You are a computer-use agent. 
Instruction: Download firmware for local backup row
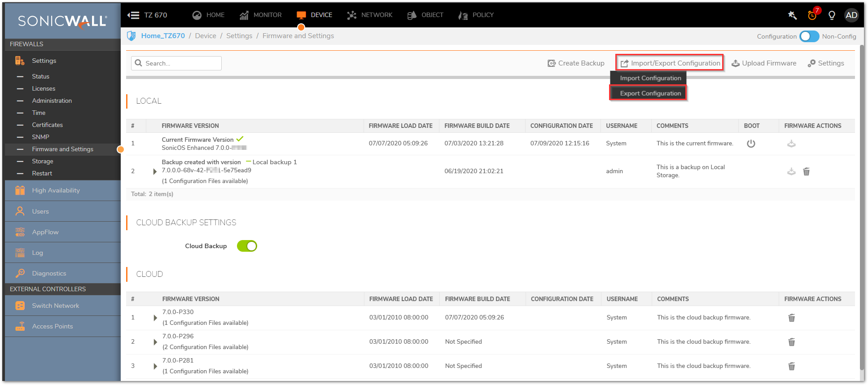point(791,171)
